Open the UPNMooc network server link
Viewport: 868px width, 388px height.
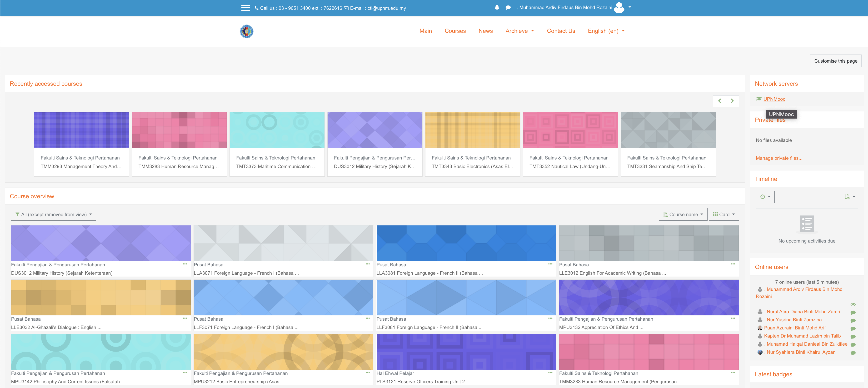774,99
